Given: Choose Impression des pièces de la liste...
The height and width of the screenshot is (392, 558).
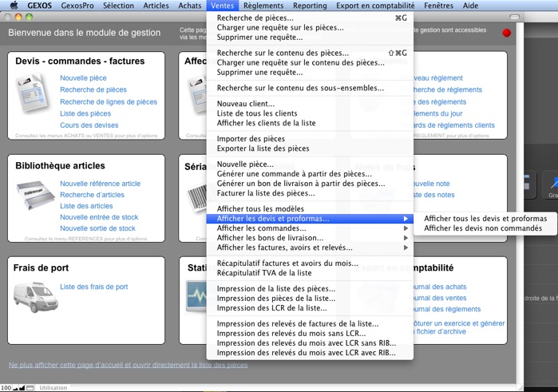Looking at the screenshot, I should coord(310,298).
